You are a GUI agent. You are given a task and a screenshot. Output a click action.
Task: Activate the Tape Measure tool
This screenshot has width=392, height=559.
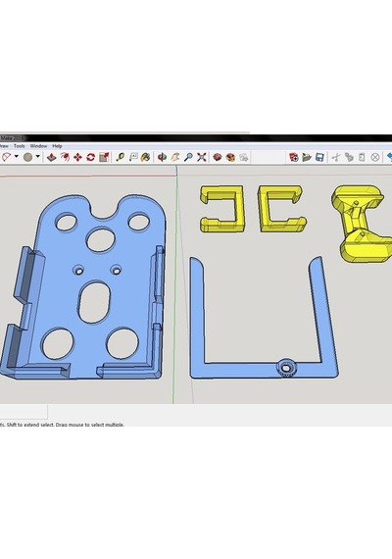121,157
